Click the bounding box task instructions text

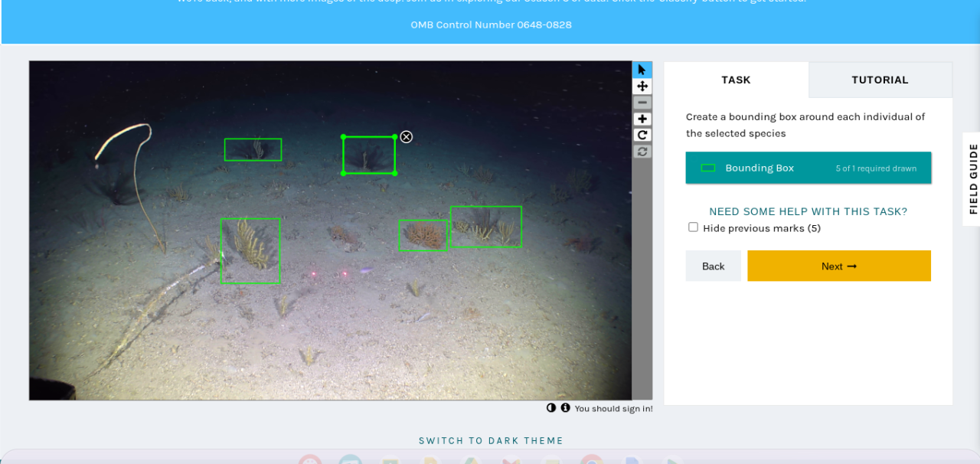805,125
